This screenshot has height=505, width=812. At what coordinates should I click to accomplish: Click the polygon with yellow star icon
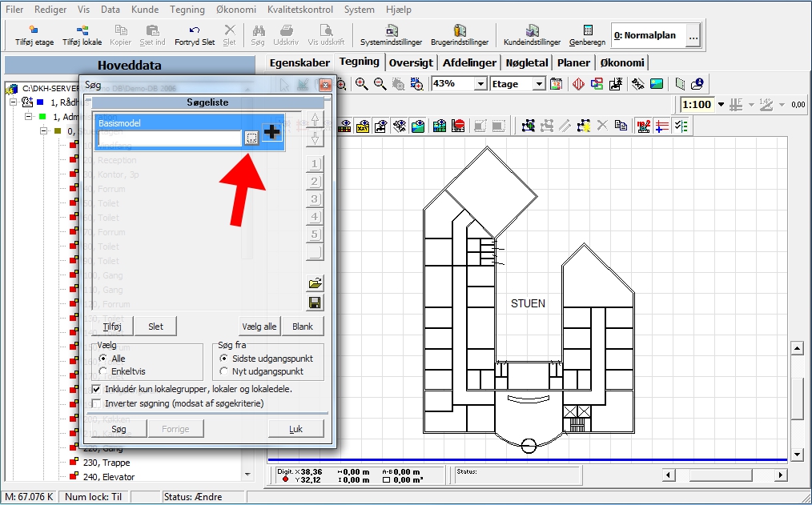click(x=584, y=126)
